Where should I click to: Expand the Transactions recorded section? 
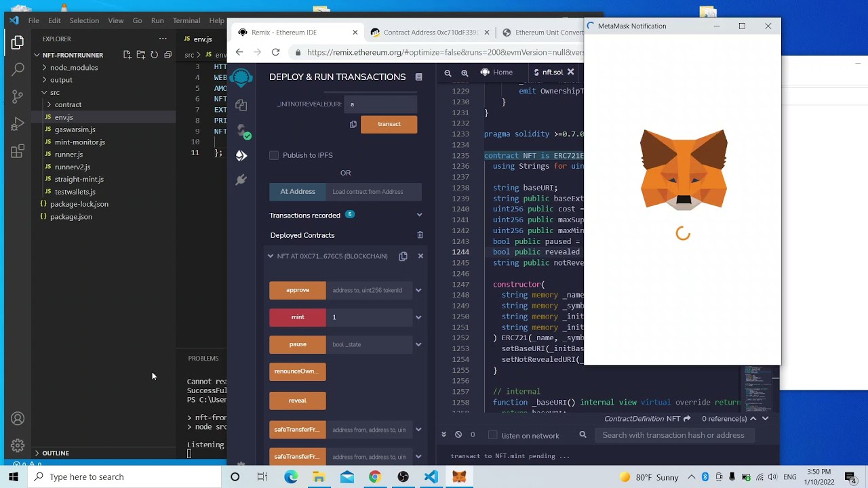tap(419, 216)
